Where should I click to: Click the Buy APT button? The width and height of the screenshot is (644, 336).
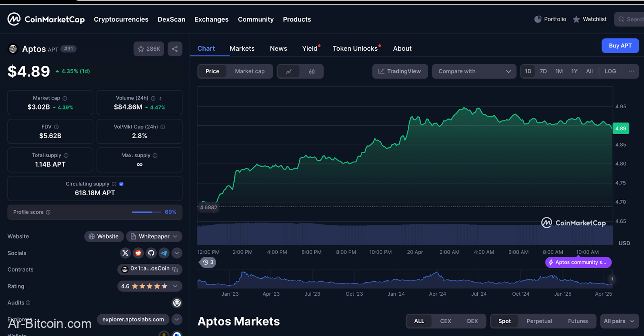pos(620,46)
